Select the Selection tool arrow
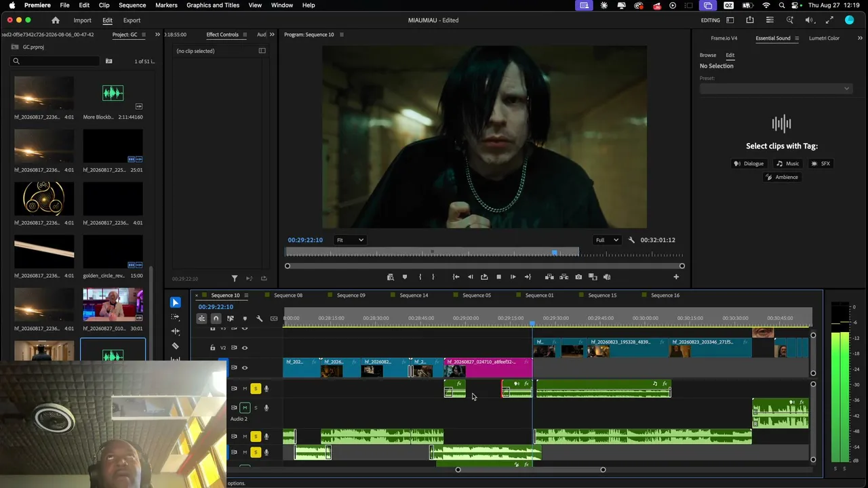This screenshot has width=868, height=488. pos(176,302)
